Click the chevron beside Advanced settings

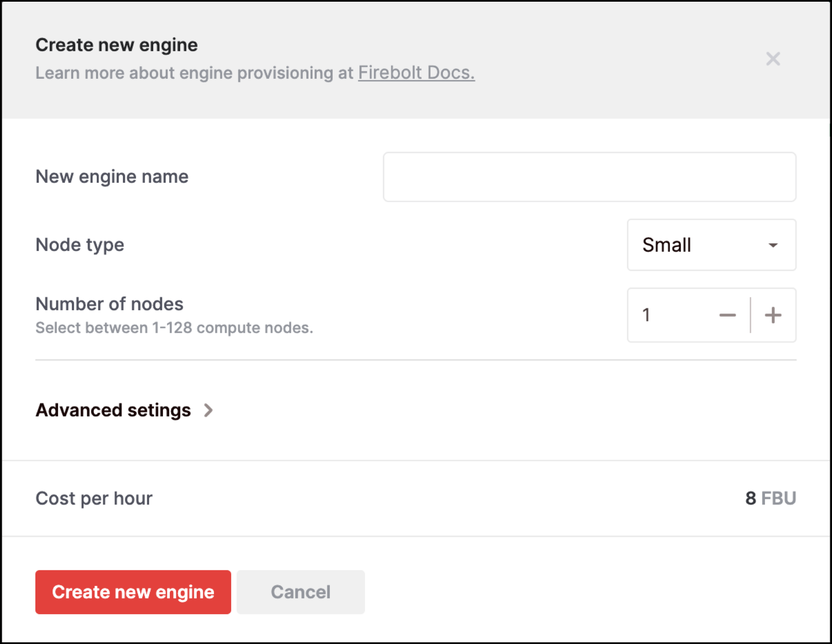pos(208,410)
